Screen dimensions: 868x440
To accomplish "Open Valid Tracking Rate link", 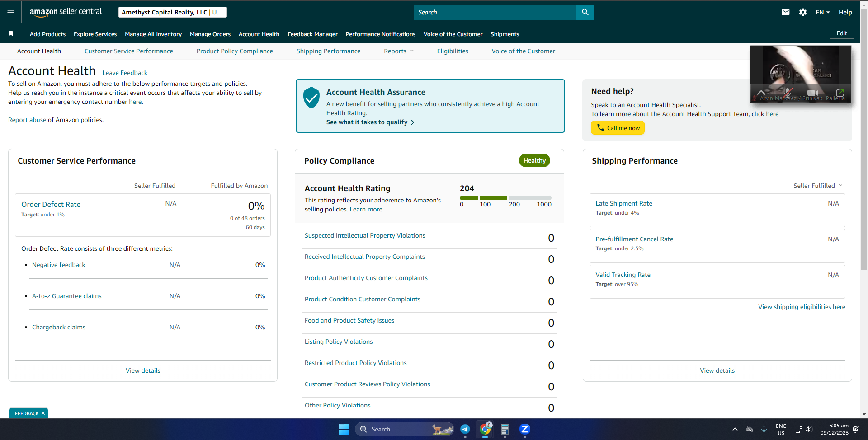I will tap(623, 275).
